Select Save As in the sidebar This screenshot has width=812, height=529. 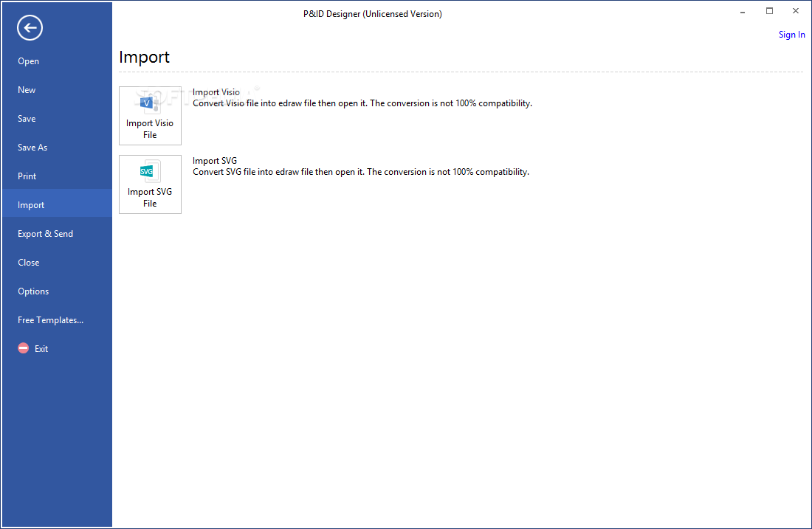[x=57, y=148]
